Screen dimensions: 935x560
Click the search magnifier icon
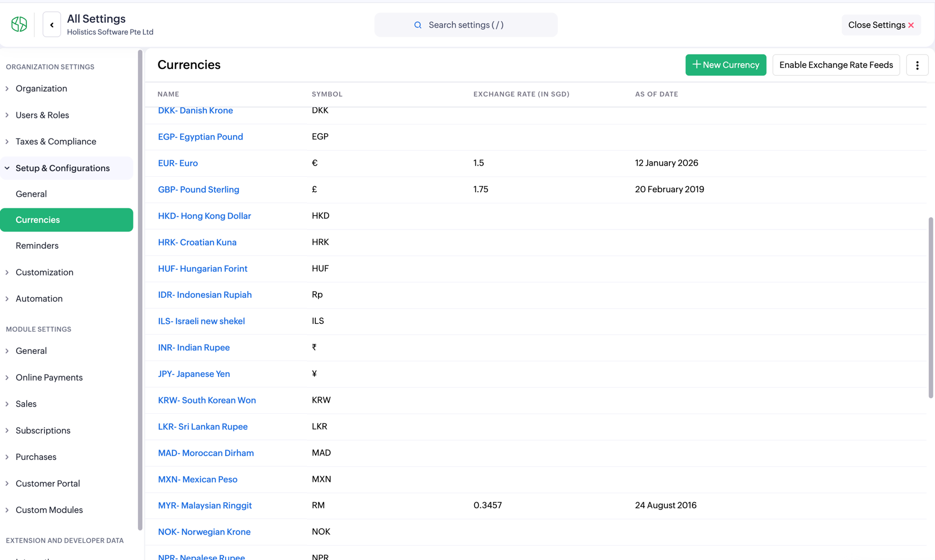pos(418,25)
